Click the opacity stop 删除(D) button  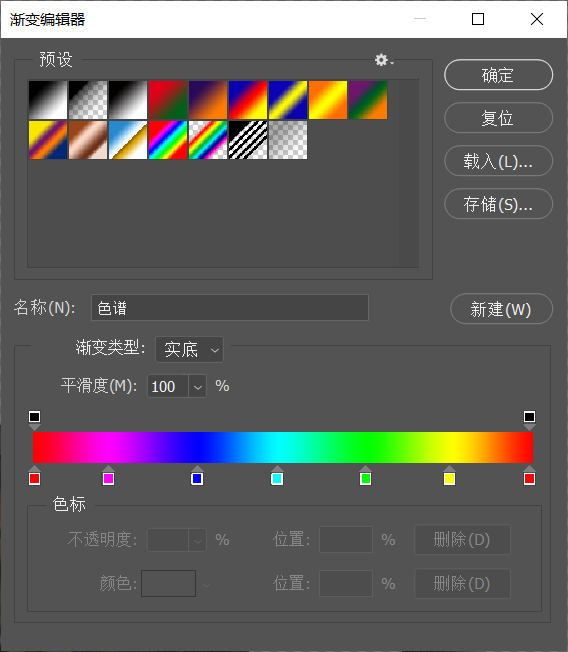462,540
